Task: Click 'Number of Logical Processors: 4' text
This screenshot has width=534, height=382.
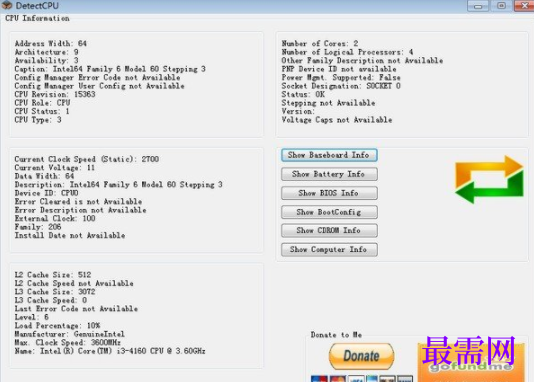Action: tap(347, 52)
